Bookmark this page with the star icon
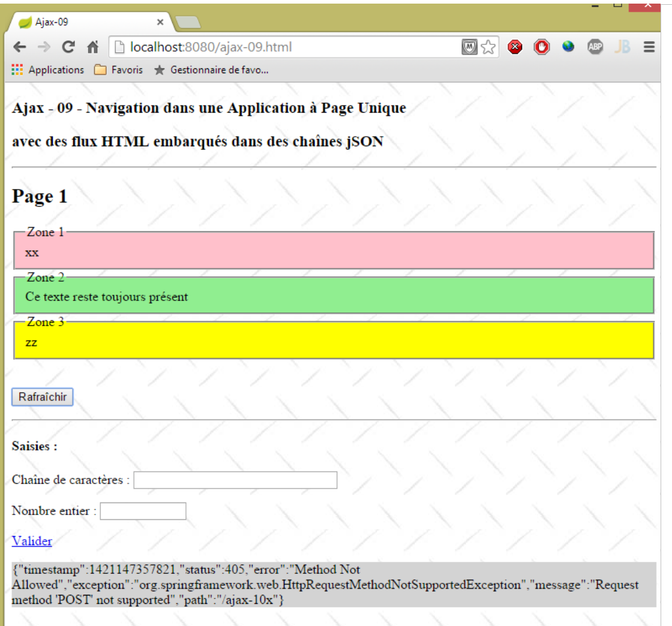672x626 pixels. click(488, 47)
